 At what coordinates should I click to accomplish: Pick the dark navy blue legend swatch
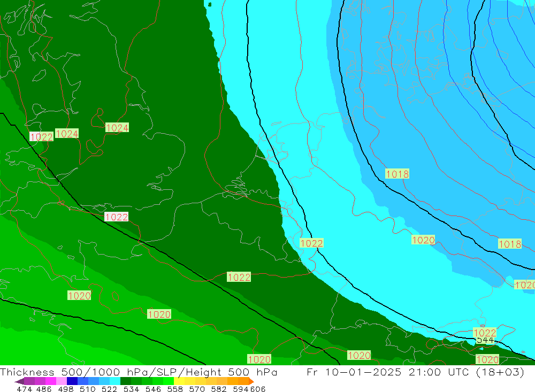coord(72,381)
